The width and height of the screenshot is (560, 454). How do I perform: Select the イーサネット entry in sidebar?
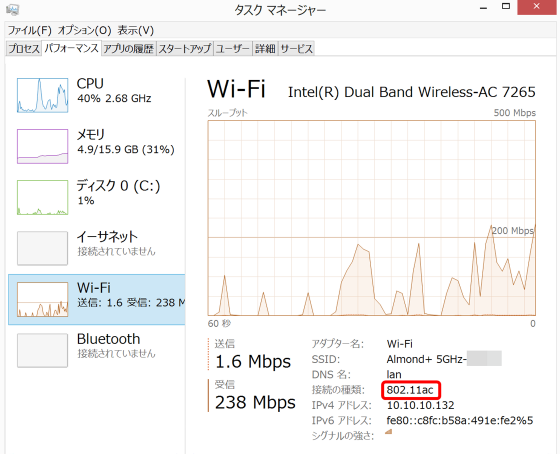click(96, 248)
